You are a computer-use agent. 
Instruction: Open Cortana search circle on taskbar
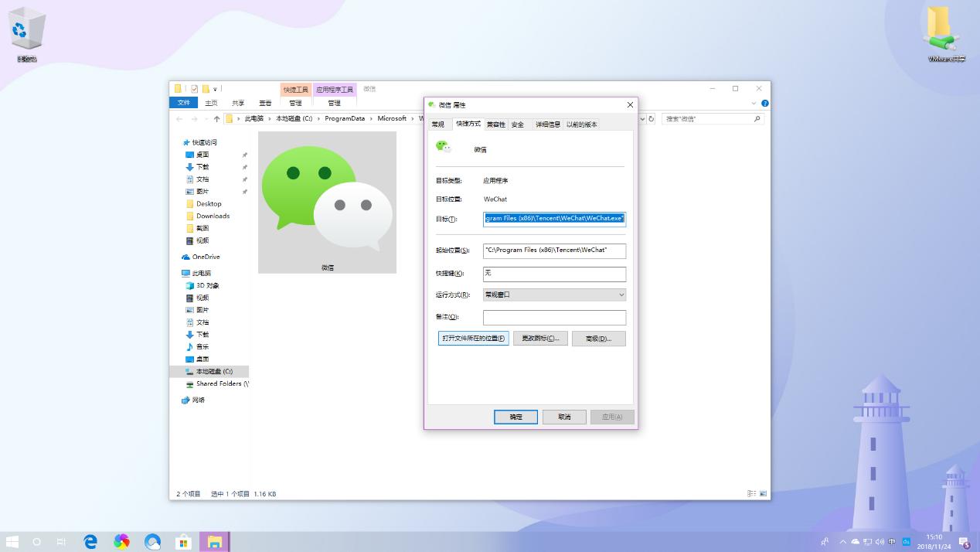click(x=36, y=542)
